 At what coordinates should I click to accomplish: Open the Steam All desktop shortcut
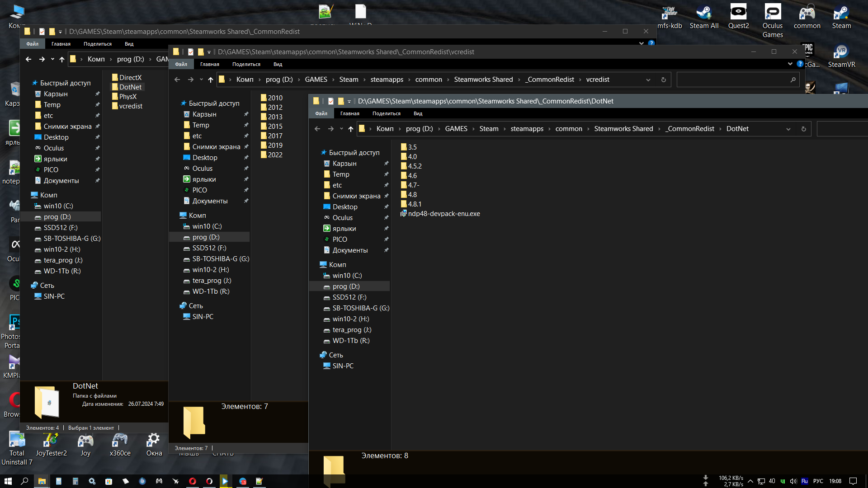[704, 17]
